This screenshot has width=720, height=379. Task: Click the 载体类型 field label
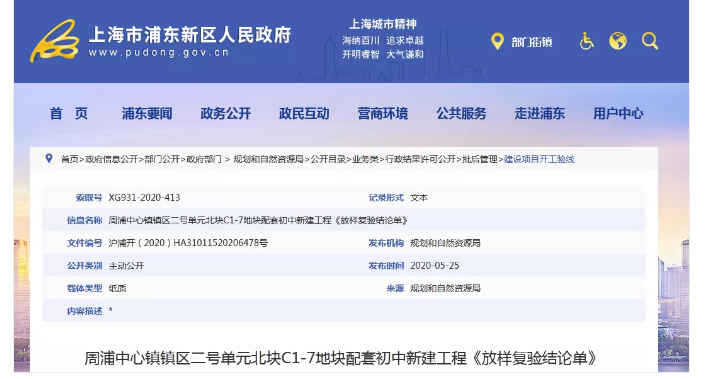tap(84, 288)
